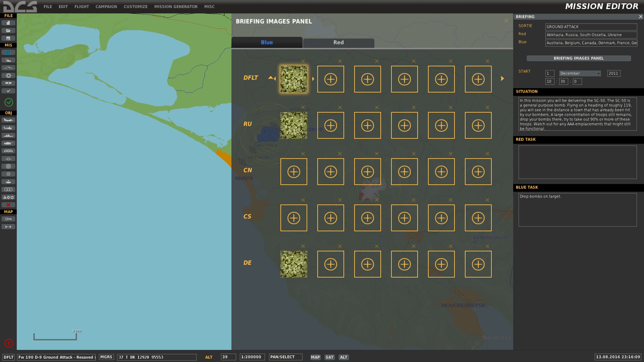Open the triangle diamond square shapes tool
The height and width of the screenshot is (362, 644).
click(8, 197)
